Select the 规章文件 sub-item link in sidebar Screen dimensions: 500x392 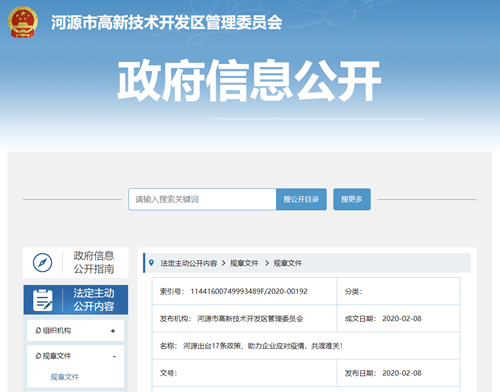coord(65,377)
